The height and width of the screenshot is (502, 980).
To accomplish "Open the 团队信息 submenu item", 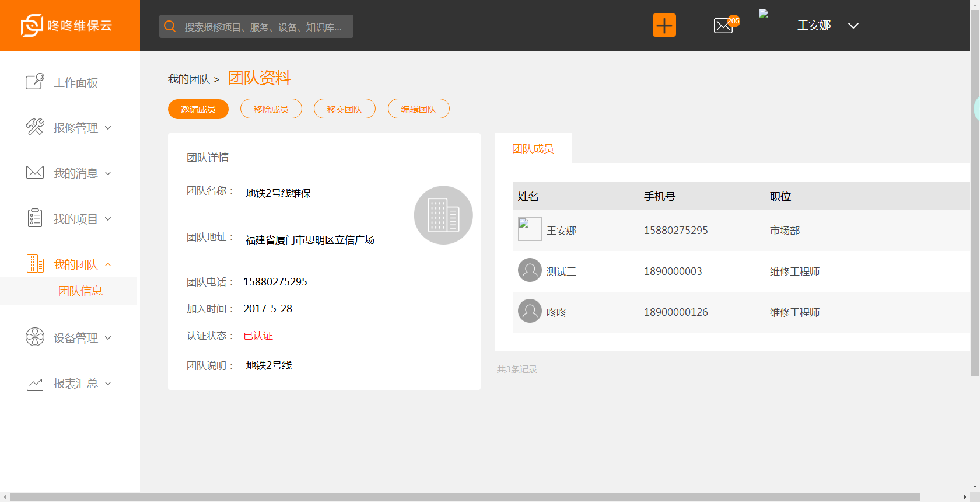I will [x=80, y=291].
